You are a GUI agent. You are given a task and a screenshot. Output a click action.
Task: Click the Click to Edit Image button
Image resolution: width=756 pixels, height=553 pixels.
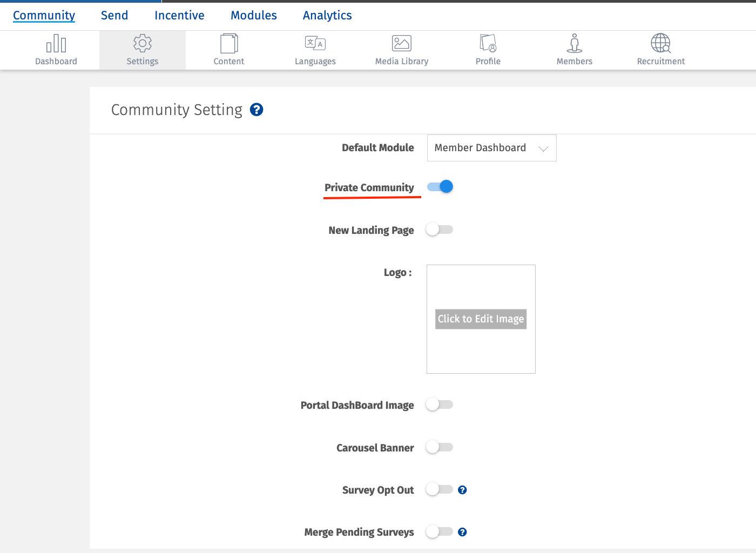click(x=481, y=319)
